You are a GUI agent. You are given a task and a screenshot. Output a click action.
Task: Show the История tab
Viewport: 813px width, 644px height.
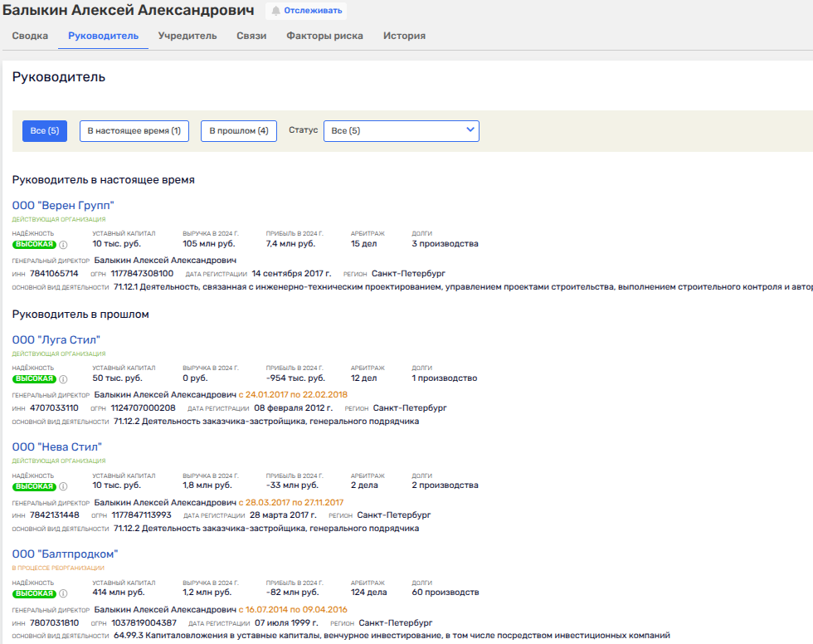point(404,37)
